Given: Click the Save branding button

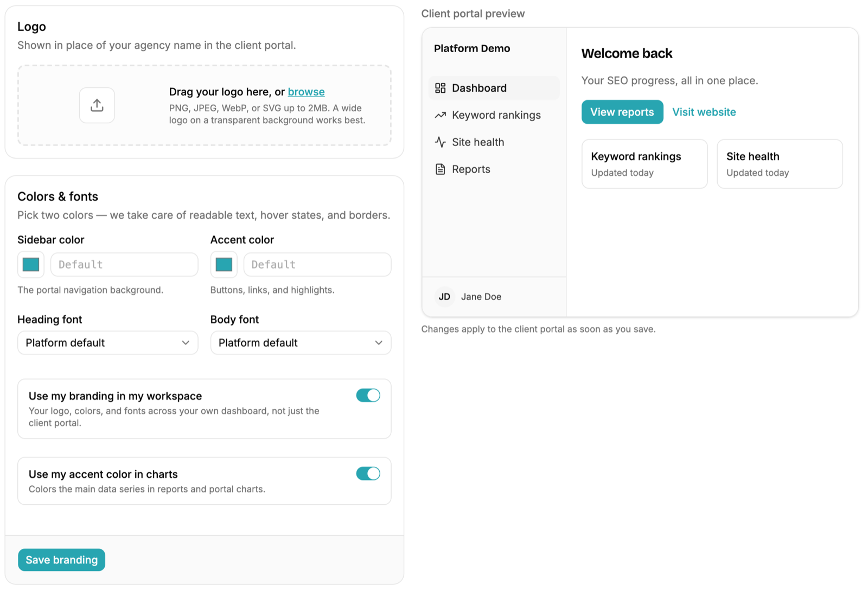Looking at the screenshot, I should [x=62, y=560].
